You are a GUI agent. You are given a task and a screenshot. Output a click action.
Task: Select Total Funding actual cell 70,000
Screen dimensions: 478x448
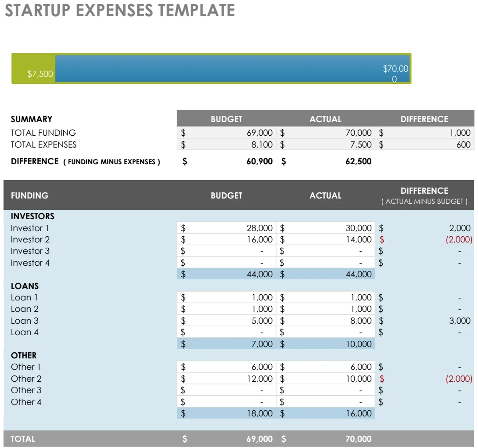pyautogui.click(x=326, y=133)
